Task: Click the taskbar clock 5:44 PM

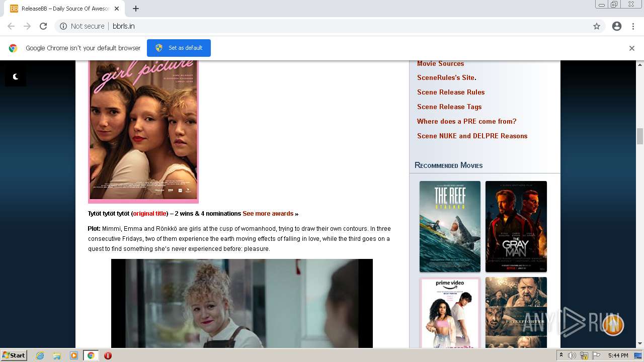Action: click(x=618, y=355)
